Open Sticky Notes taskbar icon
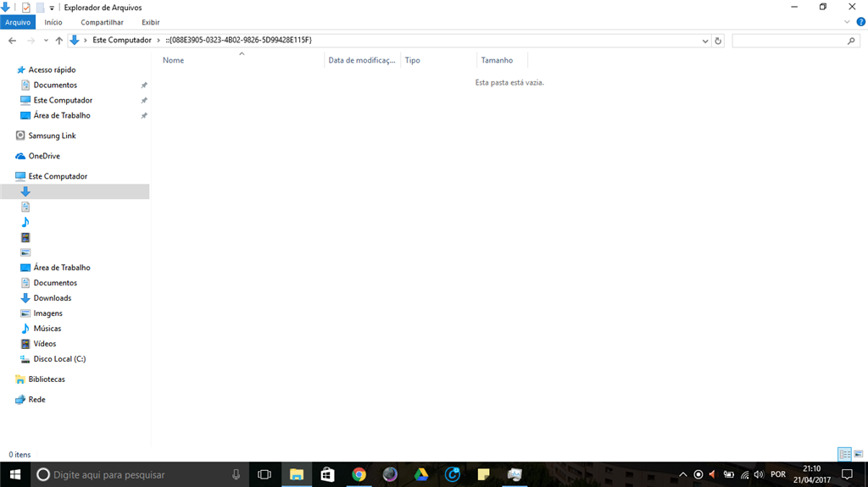This screenshot has width=868, height=487. tap(483, 474)
